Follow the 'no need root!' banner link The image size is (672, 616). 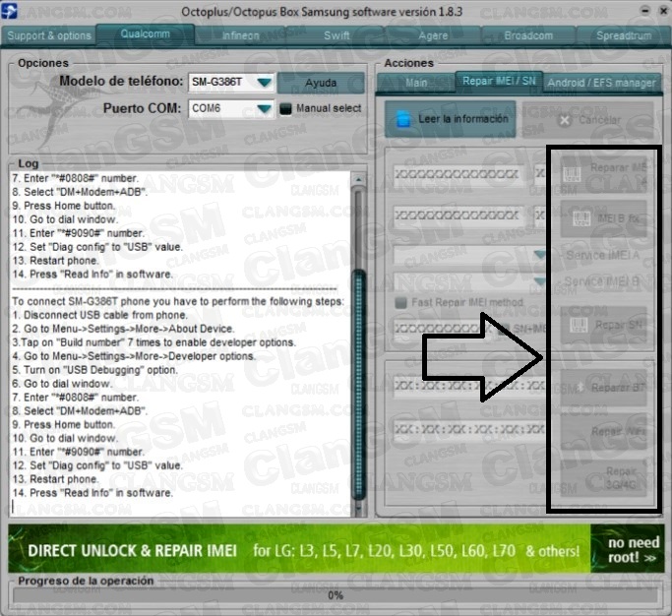(x=628, y=549)
